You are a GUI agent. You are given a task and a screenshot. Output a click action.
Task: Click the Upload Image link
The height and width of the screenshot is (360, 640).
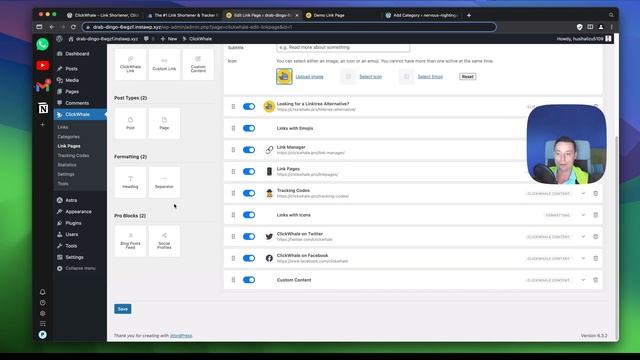click(309, 77)
